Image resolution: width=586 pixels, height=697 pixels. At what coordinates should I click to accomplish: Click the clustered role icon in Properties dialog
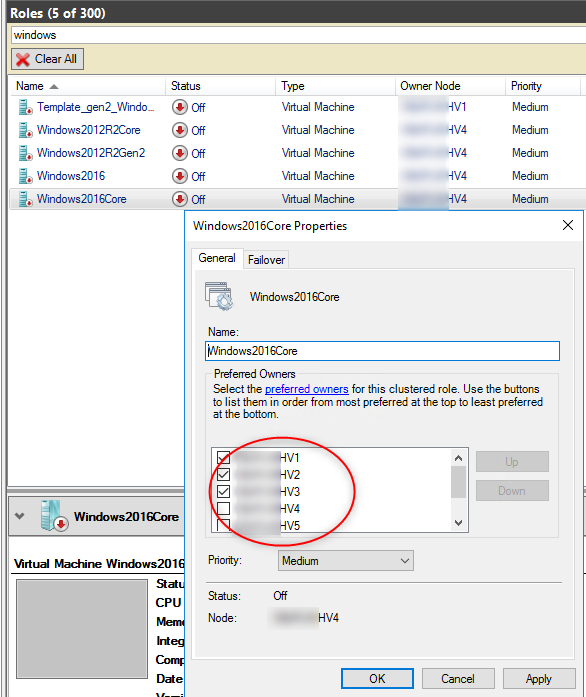219,296
